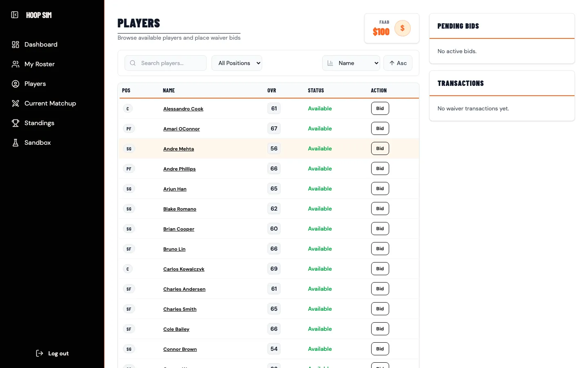
Task: Click the search magnifier icon
Action: [132, 63]
